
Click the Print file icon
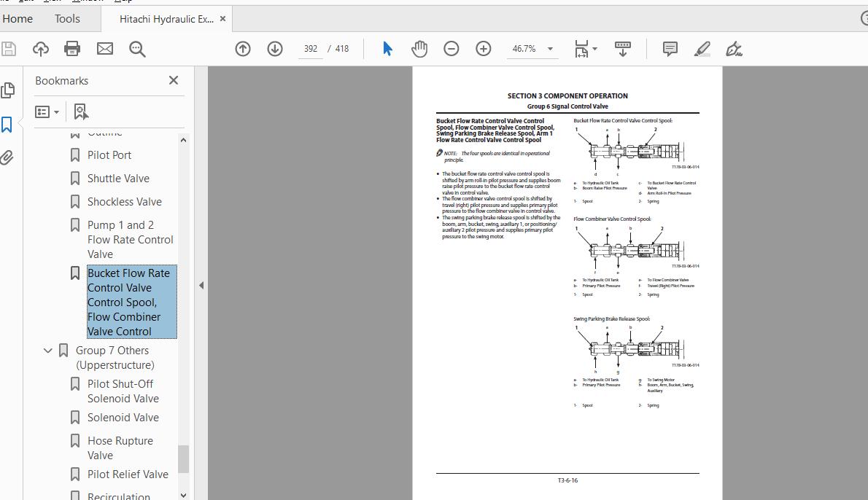point(72,49)
